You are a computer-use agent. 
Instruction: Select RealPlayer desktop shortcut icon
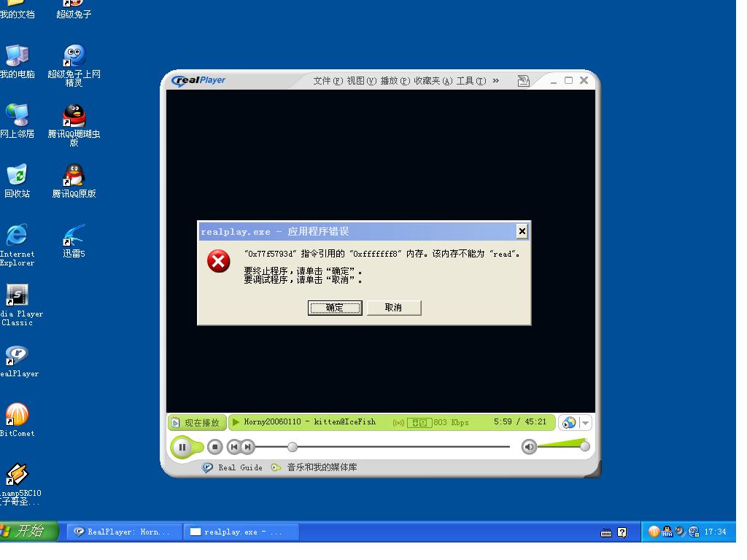pos(19,362)
